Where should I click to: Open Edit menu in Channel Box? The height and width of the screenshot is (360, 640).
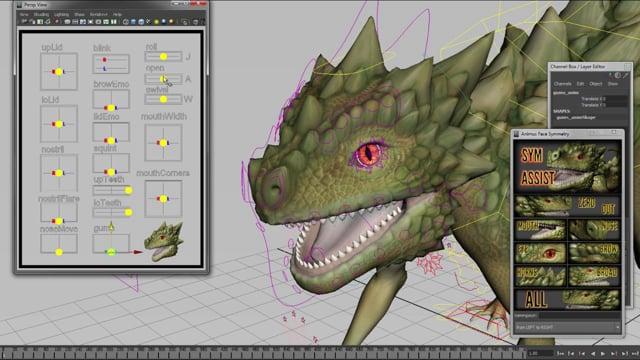(580, 84)
